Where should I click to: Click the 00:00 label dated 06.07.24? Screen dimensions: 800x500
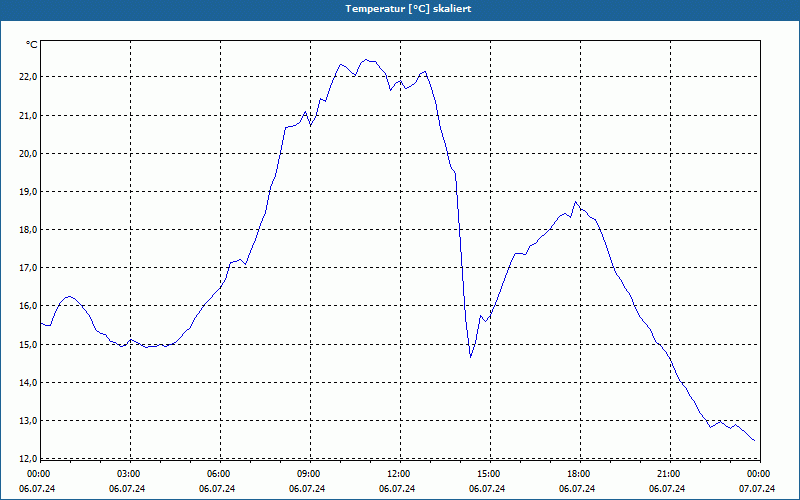[38, 474]
